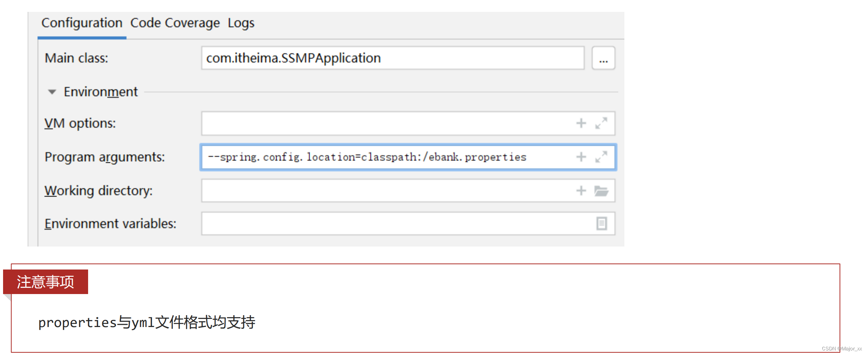
Task: Click the 'Environment variables:' label
Action: click(110, 224)
